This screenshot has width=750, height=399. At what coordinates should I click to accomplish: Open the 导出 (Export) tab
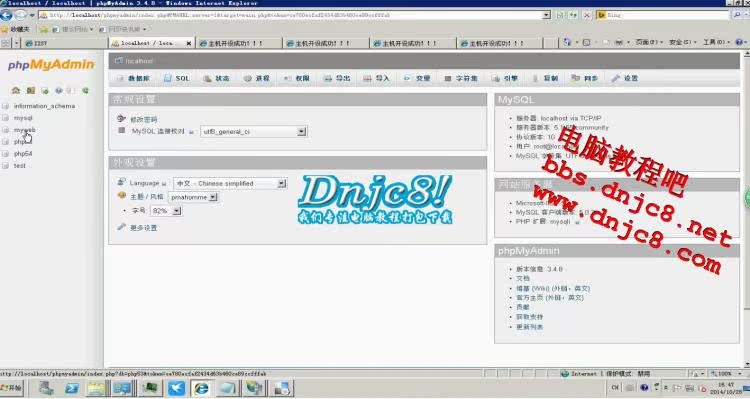pos(337,78)
